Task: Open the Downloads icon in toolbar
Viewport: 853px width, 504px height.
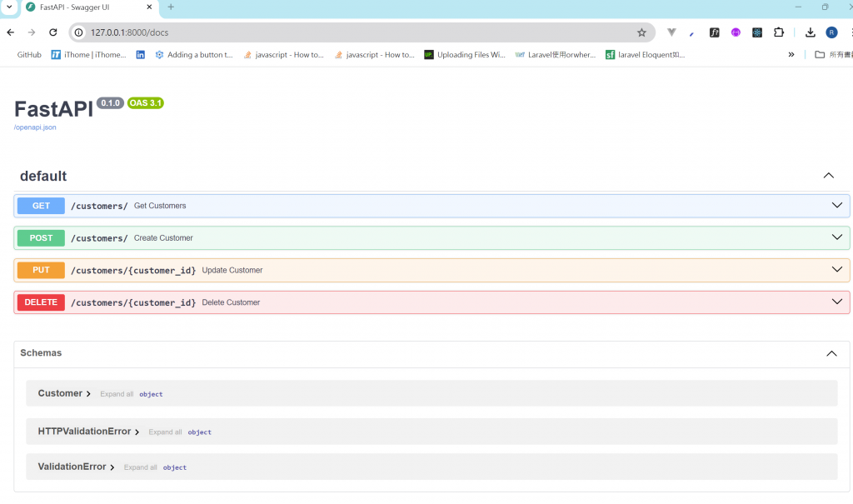Action: [x=810, y=32]
